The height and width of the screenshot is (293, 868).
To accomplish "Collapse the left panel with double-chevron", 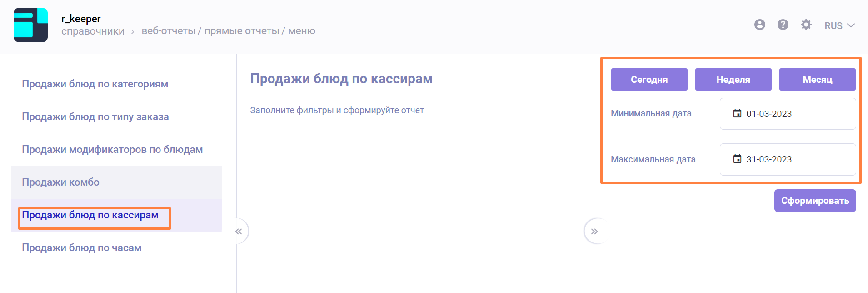I will [239, 232].
